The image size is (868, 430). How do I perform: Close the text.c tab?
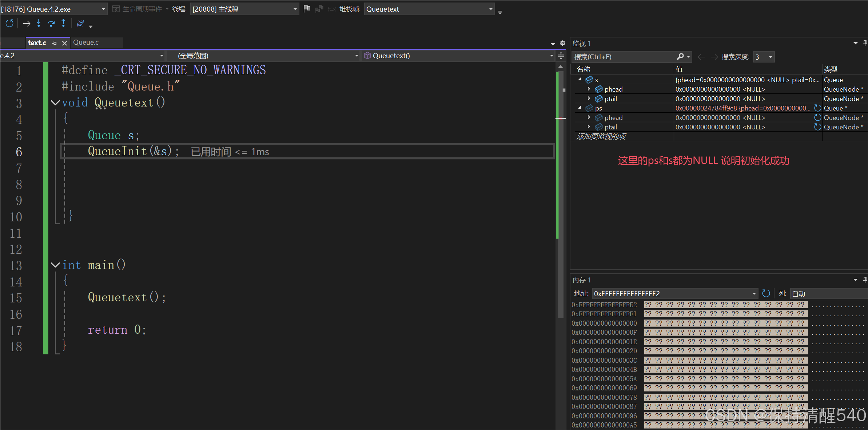click(x=65, y=43)
